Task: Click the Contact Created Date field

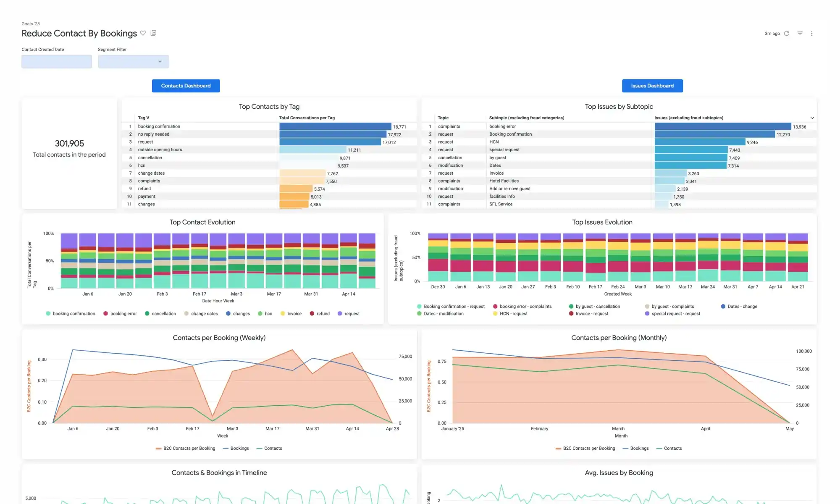Action: [57, 62]
